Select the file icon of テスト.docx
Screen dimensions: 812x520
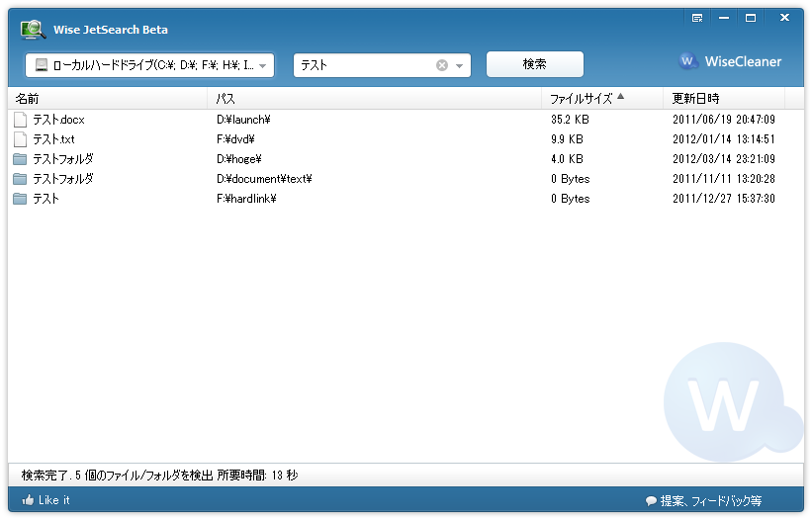click(20, 120)
